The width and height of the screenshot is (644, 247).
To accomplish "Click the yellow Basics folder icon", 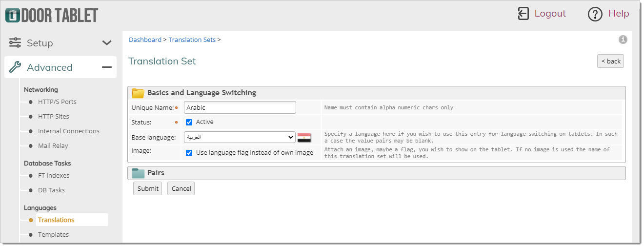I will click(138, 93).
